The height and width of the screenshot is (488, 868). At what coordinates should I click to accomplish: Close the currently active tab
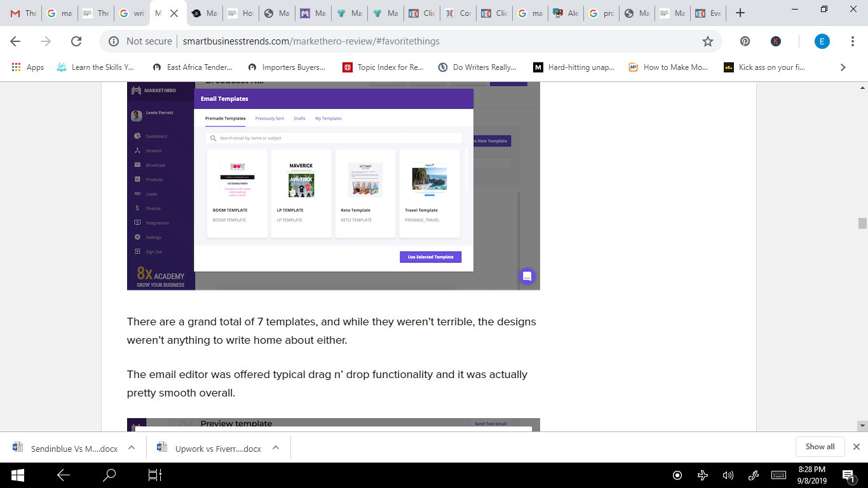coord(174,13)
